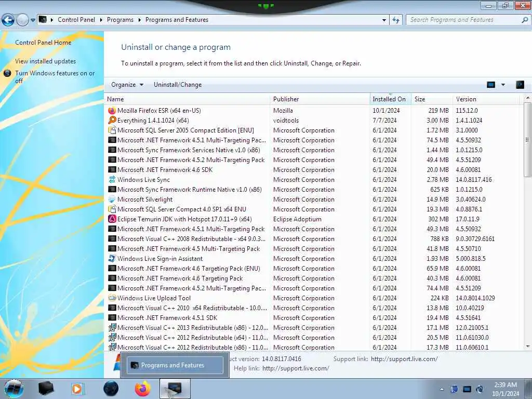Click the Programs breadcrumb in address bar
The image size is (532, 399).
[120, 20]
